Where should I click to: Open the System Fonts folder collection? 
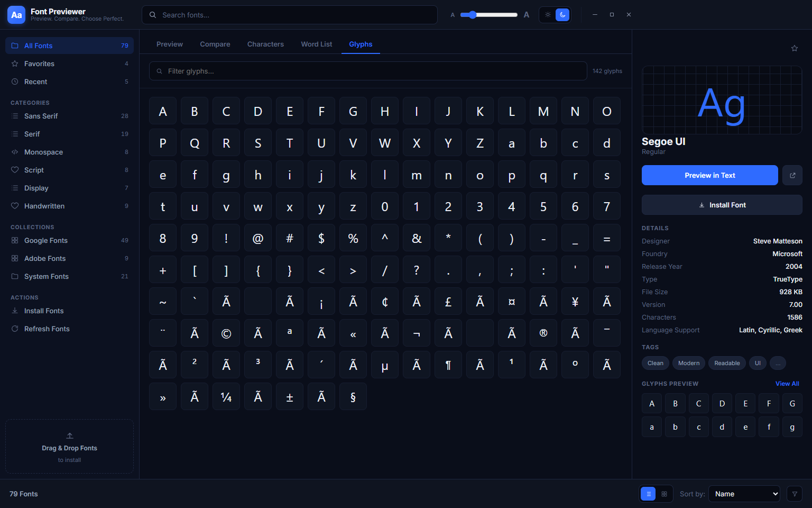(69, 276)
